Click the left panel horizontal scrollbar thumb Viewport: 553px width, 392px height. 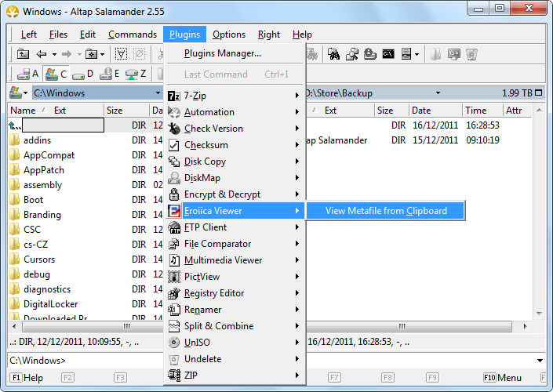(93, 326)
